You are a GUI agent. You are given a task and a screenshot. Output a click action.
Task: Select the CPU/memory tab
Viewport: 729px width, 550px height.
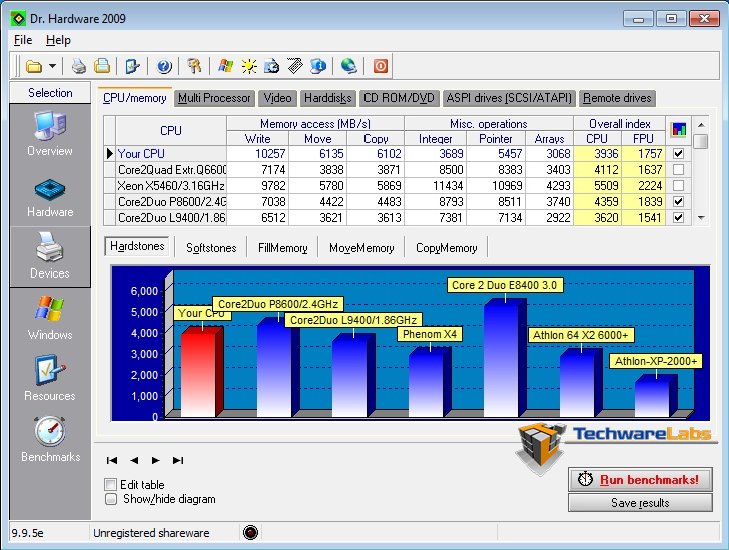(134, 98)
